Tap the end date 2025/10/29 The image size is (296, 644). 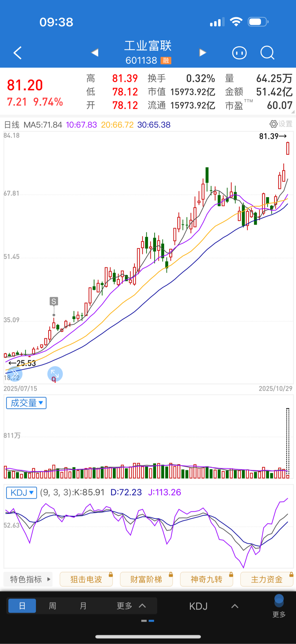(x=276, y=389)
